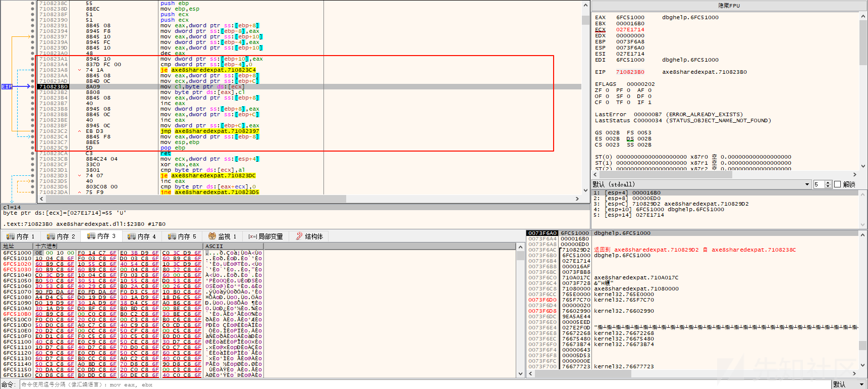Open the 默认 dropdown beside the command bar

tap(849, 384)
